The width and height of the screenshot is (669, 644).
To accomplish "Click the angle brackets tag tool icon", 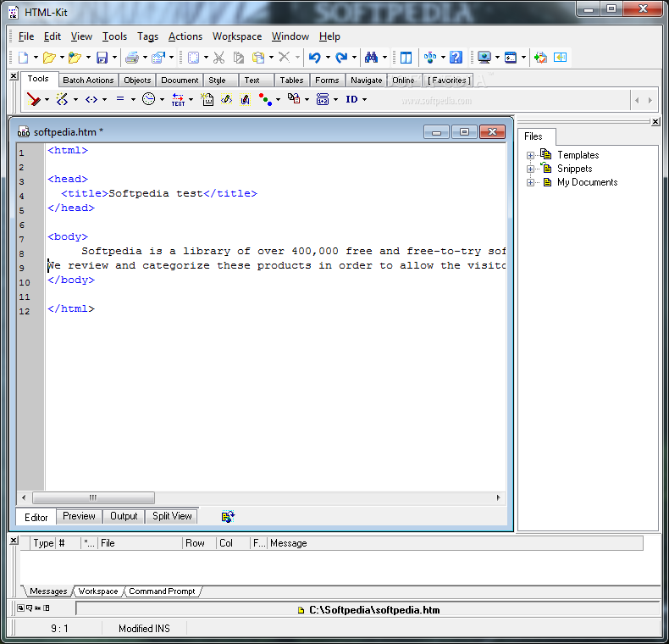I will (91, 99).
